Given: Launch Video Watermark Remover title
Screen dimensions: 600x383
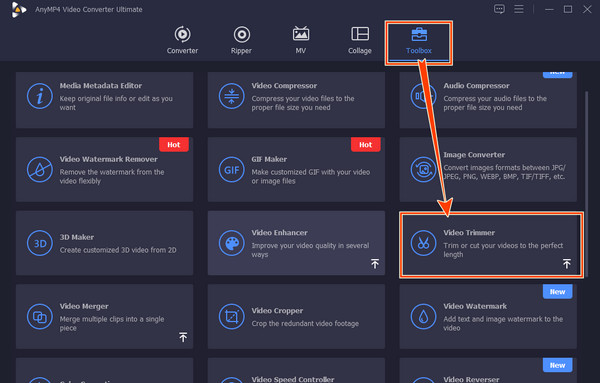Looking at the screenshot, I should pos(109,159).
